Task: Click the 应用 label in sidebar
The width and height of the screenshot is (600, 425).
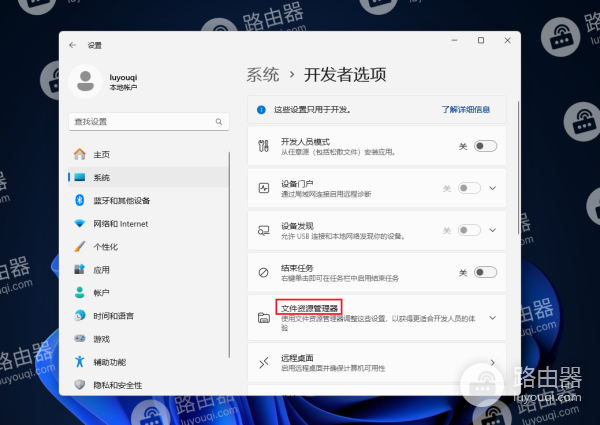Action: 101,270
